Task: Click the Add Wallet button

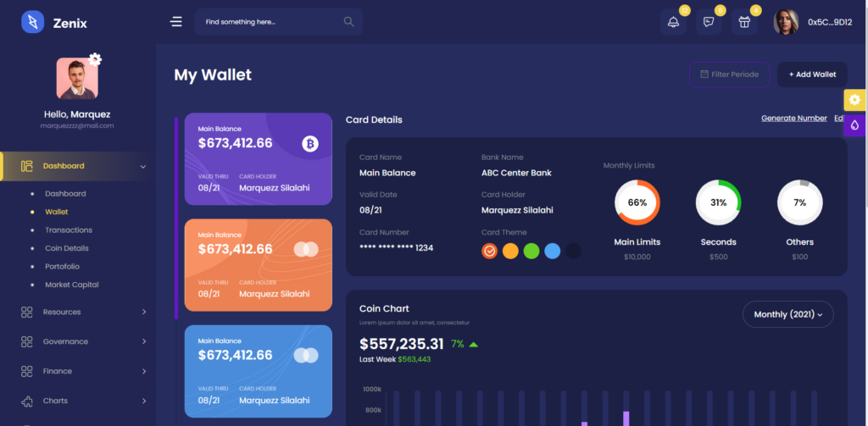Action: 812,75
